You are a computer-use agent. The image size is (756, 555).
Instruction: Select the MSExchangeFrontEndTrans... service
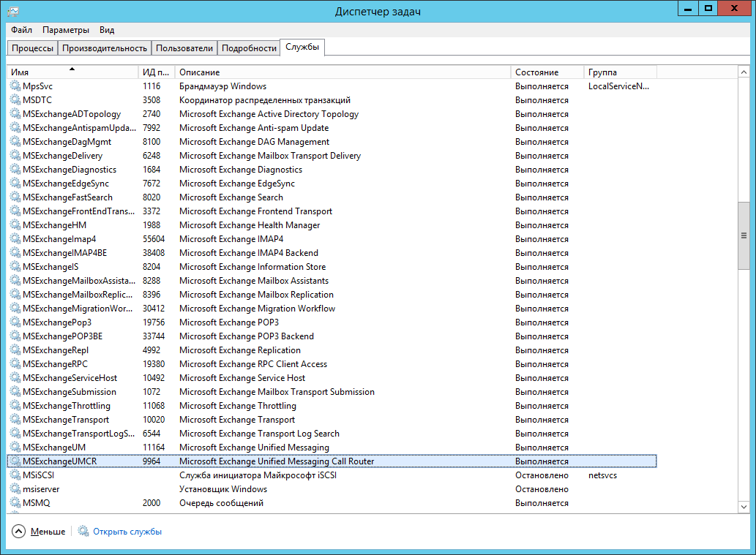(x=332, y=211)
